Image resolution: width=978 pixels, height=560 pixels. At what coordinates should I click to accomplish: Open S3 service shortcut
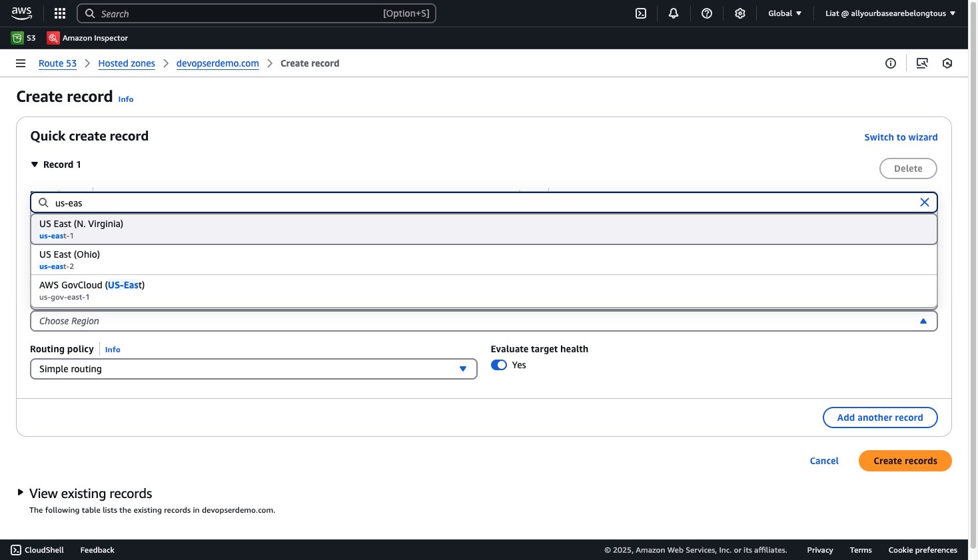[24, 38]
